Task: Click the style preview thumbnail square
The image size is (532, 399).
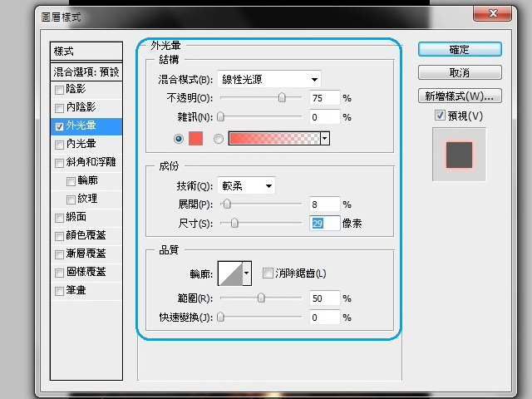Action: [459, 155]
